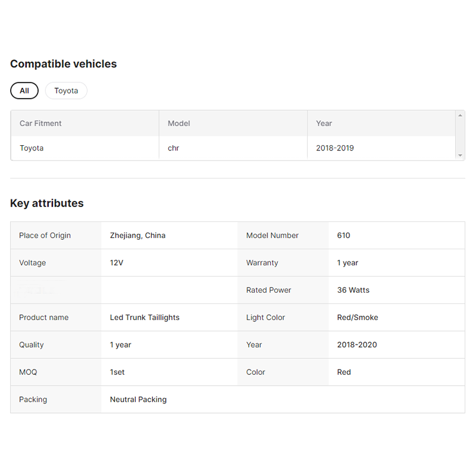This screenshot has width=476, height=476.
Task: Click the 36 Watts rated power value
Action: pos(353,290)
